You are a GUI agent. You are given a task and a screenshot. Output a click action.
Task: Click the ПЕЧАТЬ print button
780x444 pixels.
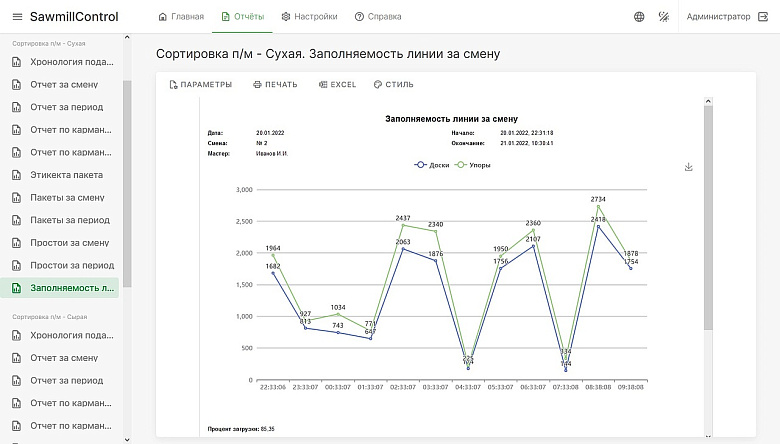pos(275,85)
